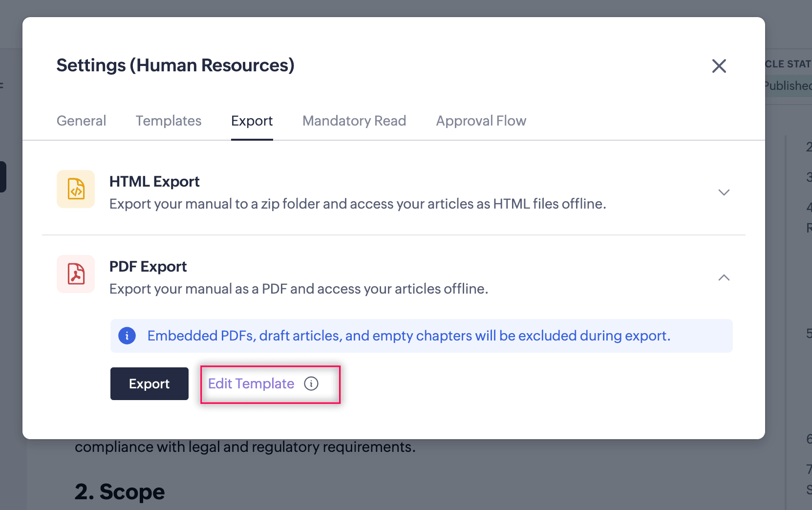Click the HTML Export file icon
Image resolution: width=812 pixels, height=510 pixels.
76,189
